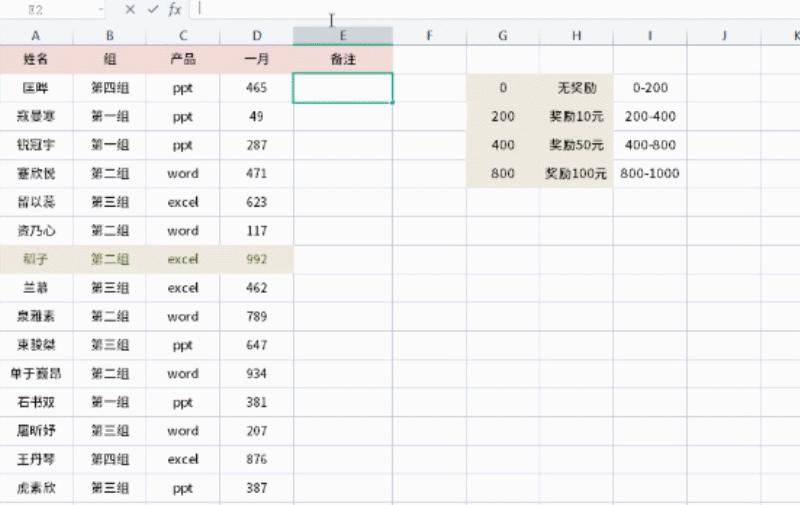Click the name cell 石书双
Image resolution: width=800 pixels, height=505 pixels.
pos(36,402)
